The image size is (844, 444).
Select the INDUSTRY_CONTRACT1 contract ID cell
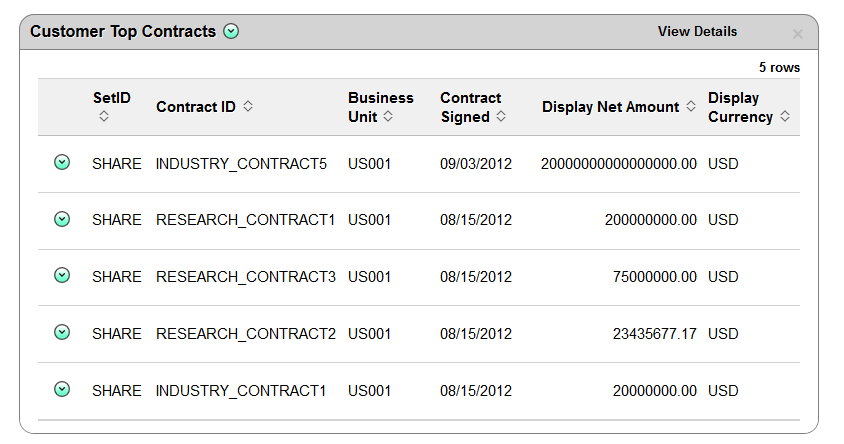tap(241, 391)
